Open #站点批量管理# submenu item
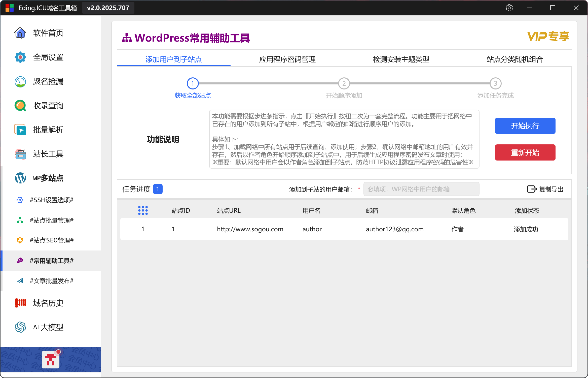The width and height of the screenshot is (588, 378). (51, 220)
